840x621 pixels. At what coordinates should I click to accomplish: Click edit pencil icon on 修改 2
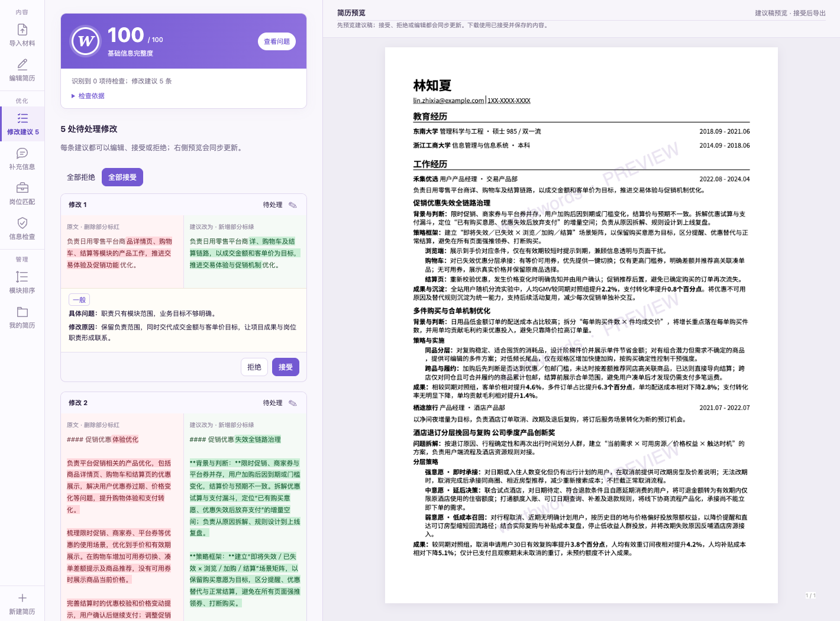tap(293, 403)
